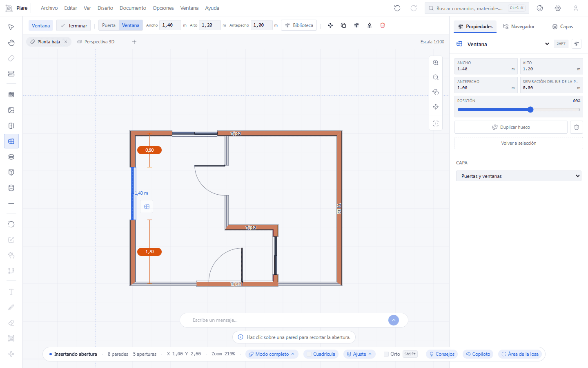Choose the dimension measure tool in sidebar
This screenshot has height=368, width=588.
(x=11, y=74)
